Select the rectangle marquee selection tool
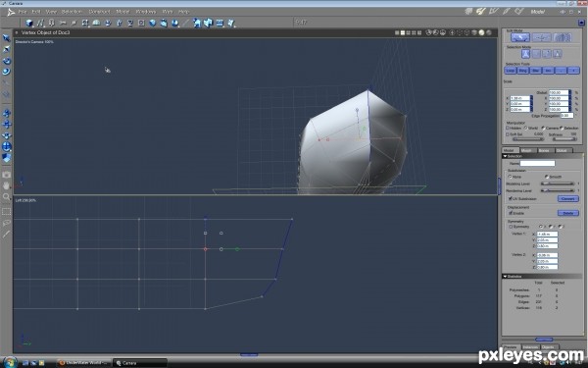Screen dimensions: 588x368 pos(6,211)
